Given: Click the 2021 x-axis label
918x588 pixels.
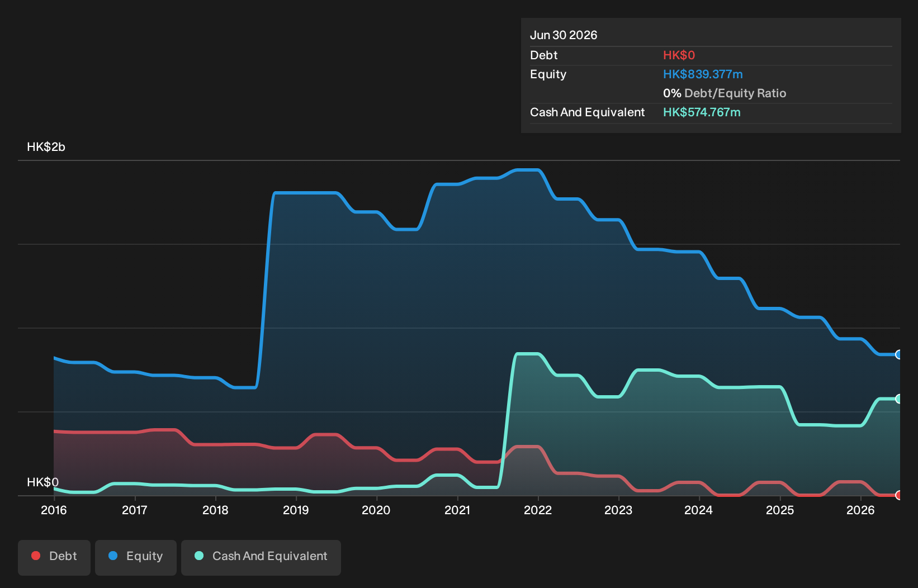Looking at the screenshot, I should (457, 510).
